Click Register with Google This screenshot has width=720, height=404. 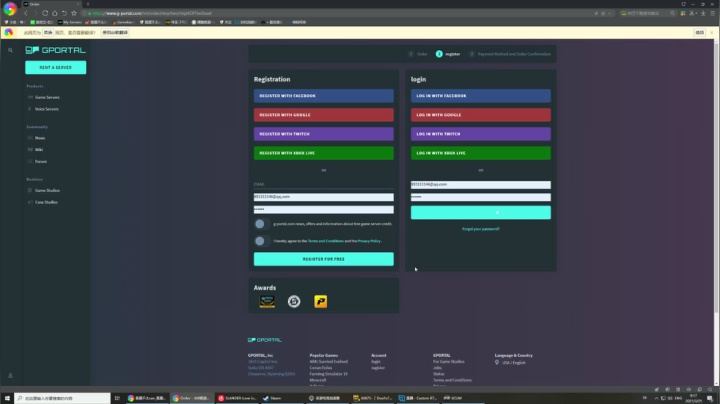324,115
